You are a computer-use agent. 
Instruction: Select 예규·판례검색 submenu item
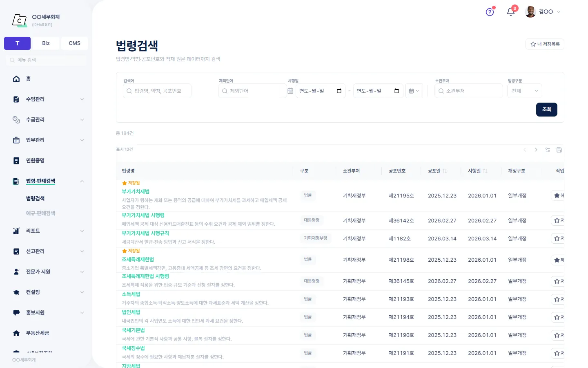[x=40, y=213]
